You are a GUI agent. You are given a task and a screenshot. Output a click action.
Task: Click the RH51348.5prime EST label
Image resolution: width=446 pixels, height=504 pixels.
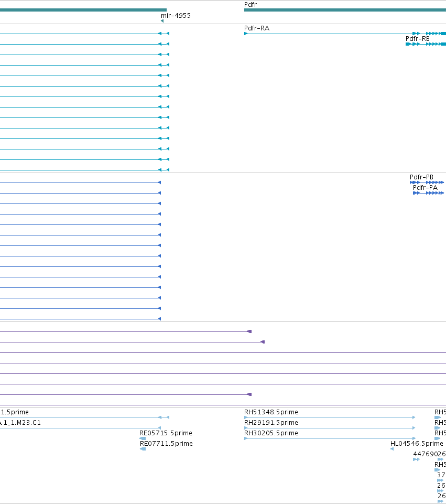[271, 412]
